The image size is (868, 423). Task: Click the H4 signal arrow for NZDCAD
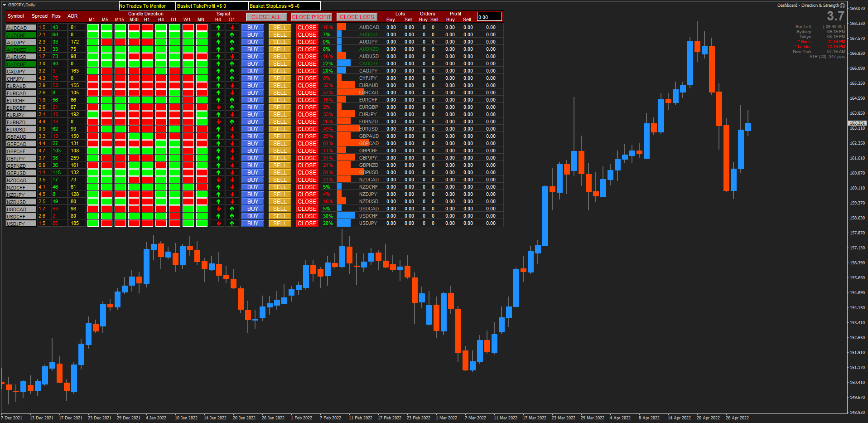(x=218, y=180)
